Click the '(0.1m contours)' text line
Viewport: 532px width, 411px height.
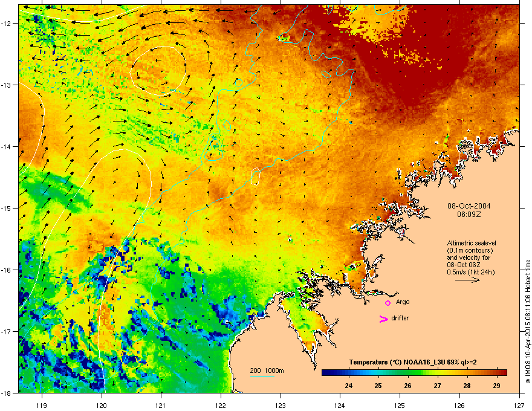pyautogui.click(x=470, y=251)
